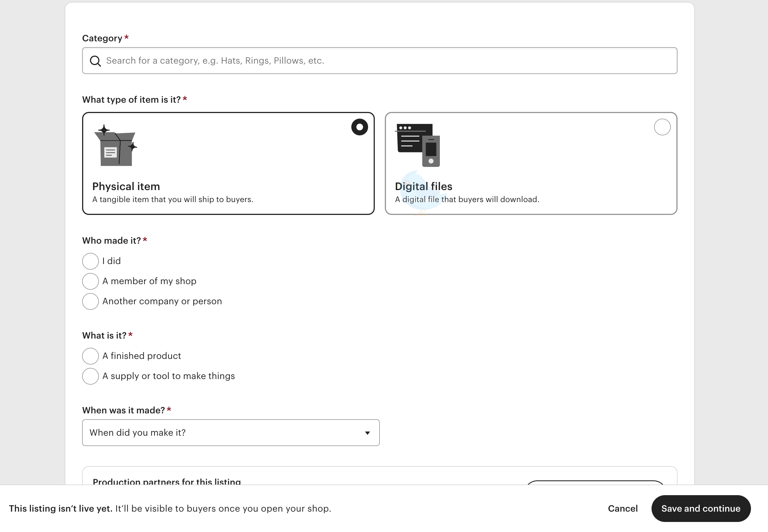This screenshot has height=532, width=768.
Task: Cancel the listing creation
Action: coord(622,508)
